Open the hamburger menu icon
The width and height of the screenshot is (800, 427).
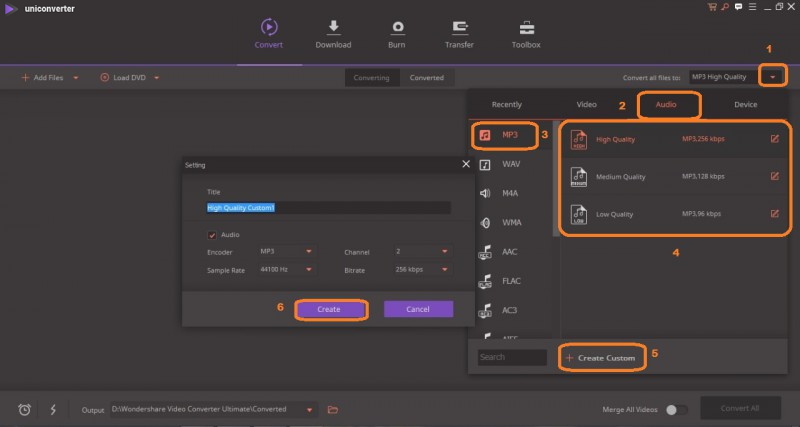click(x=753, y=7)
